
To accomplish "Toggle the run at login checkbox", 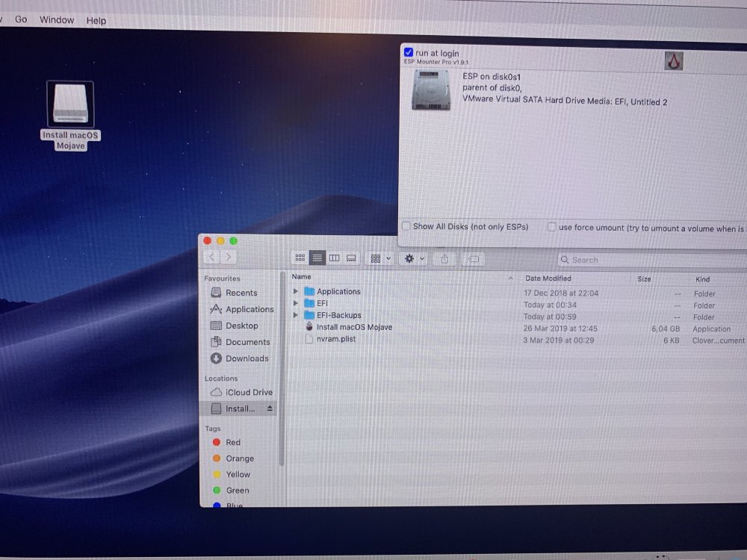I will pos(409,52).
